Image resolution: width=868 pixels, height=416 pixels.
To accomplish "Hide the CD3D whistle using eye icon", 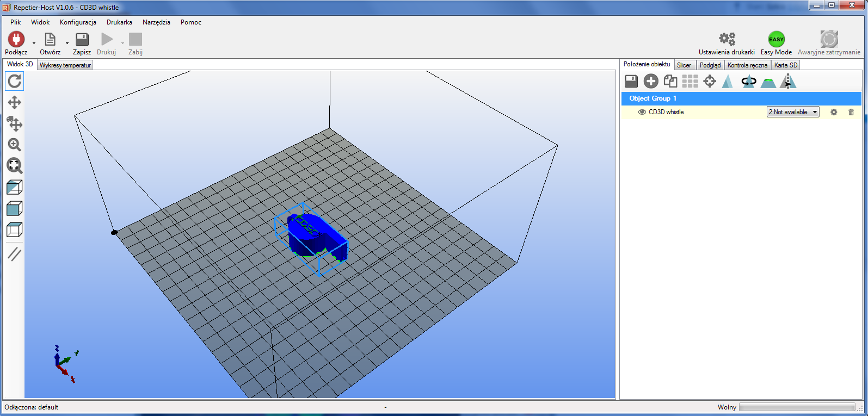I will [x=642, y=112].
